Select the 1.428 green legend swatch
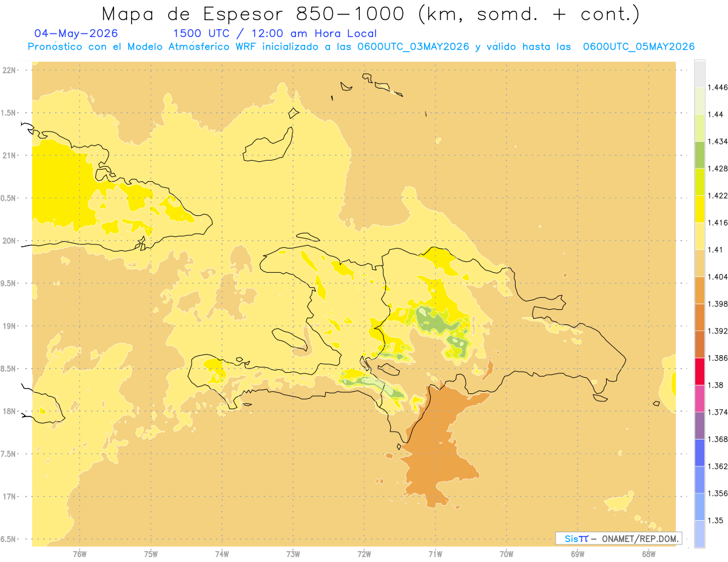The width and height of the screenshot is (728, 562). 699,155
